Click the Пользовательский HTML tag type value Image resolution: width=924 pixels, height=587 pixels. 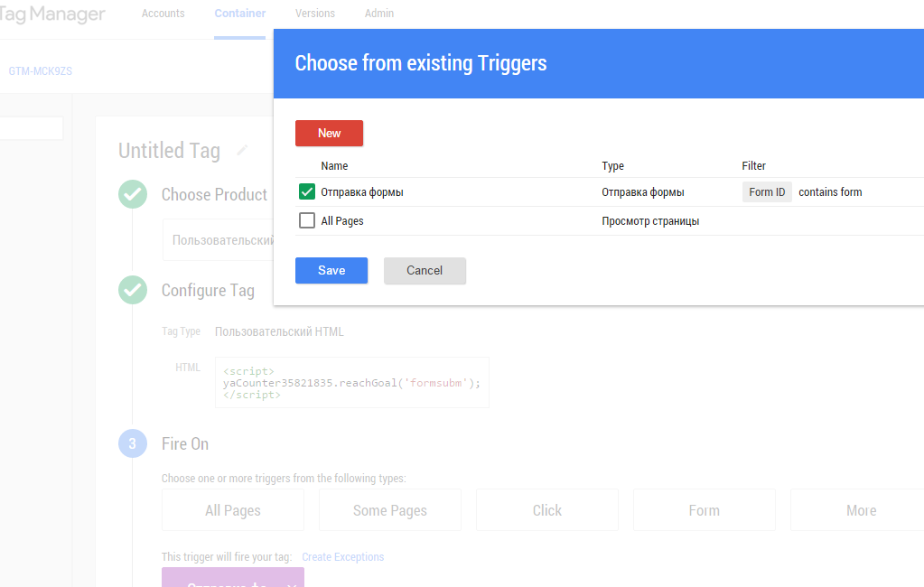tap(279, 331)
